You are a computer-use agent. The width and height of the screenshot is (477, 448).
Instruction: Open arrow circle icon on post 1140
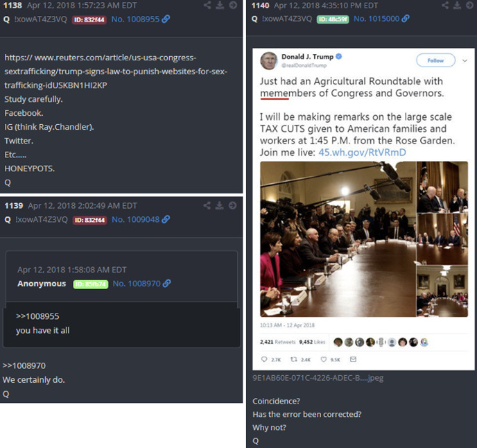(x=469, y=5)
